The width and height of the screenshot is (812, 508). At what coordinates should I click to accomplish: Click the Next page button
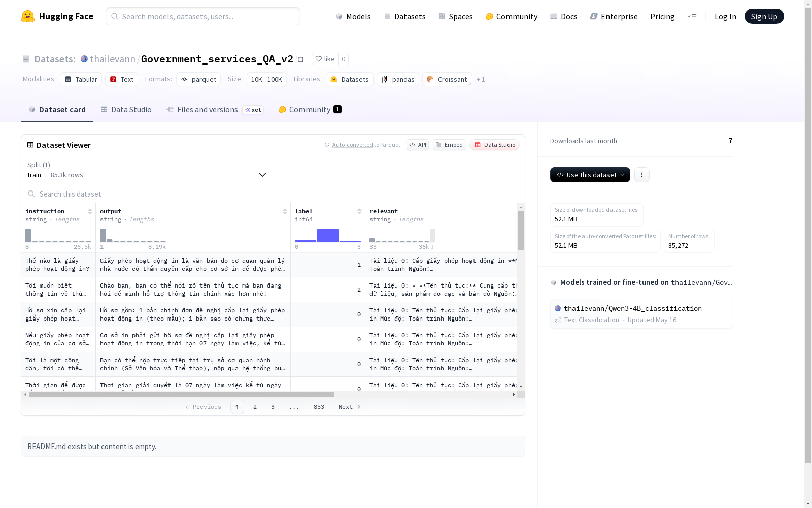point(350,407)
